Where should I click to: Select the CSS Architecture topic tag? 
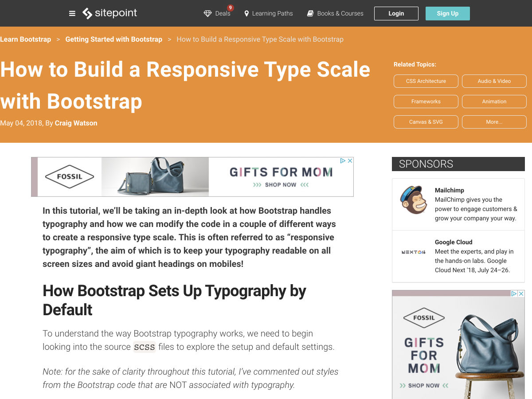coord(426,81)
